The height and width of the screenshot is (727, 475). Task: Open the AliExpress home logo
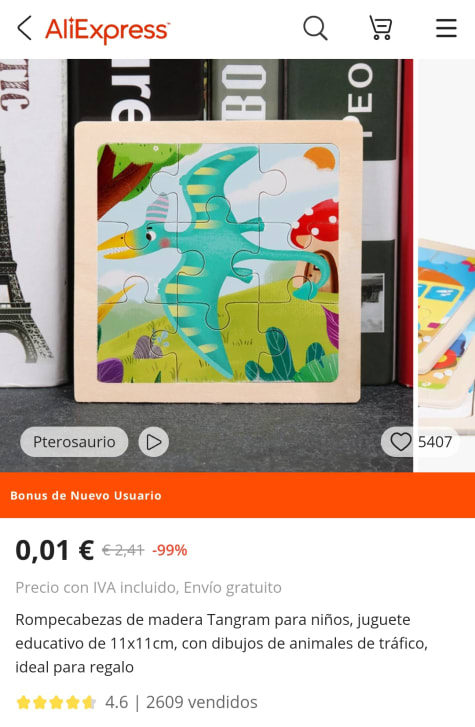[x=108, y=30]
